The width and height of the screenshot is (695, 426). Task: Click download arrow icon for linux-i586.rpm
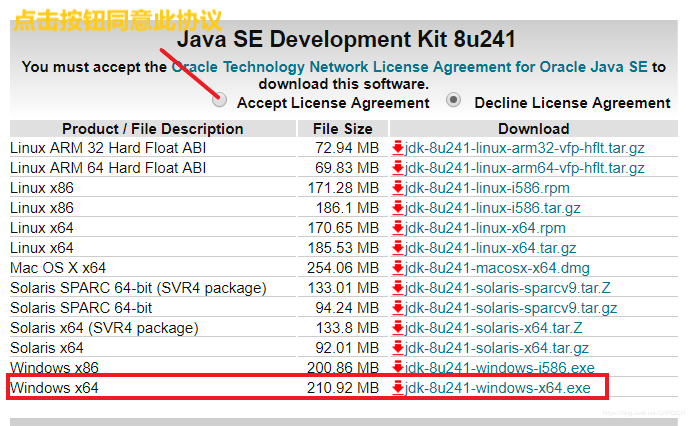(398, 188)
